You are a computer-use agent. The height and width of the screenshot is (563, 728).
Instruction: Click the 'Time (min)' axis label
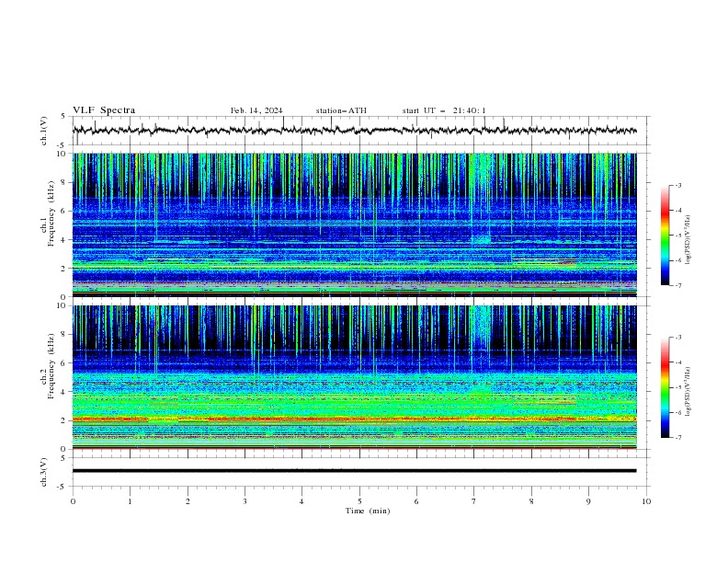[x=368, y=511]
